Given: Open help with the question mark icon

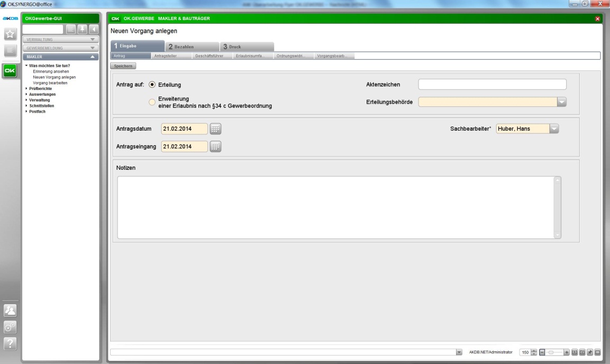Looking at the screenshot, I should coord(10,344).
